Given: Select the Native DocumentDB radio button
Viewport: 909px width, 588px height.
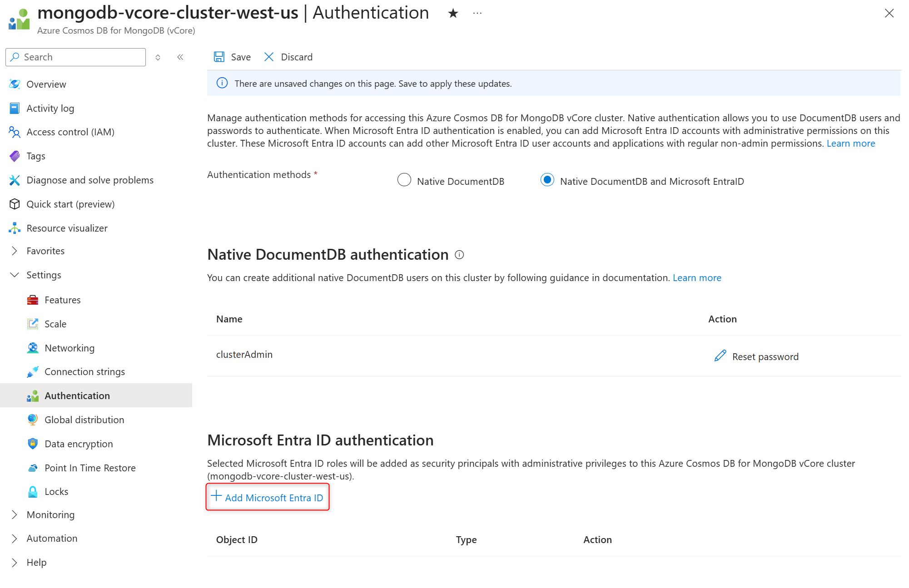Looking at the screenshot, I should [x=404, y=180].
